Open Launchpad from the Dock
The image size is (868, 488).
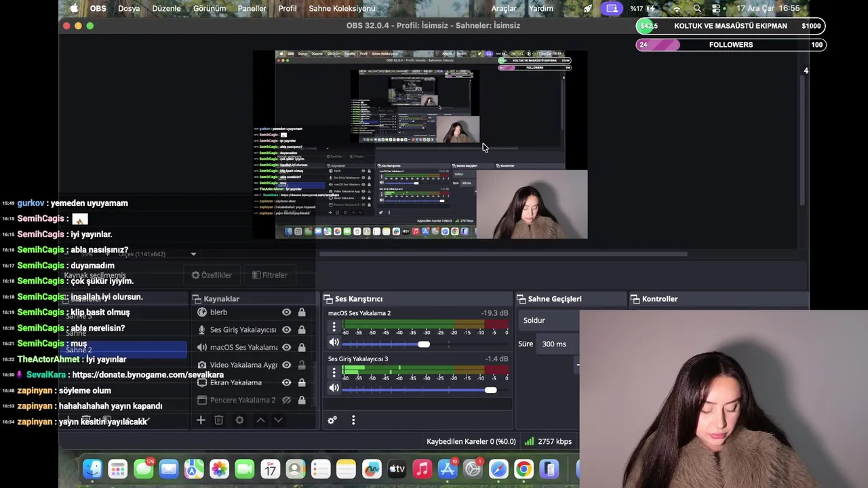click(118, 469)
